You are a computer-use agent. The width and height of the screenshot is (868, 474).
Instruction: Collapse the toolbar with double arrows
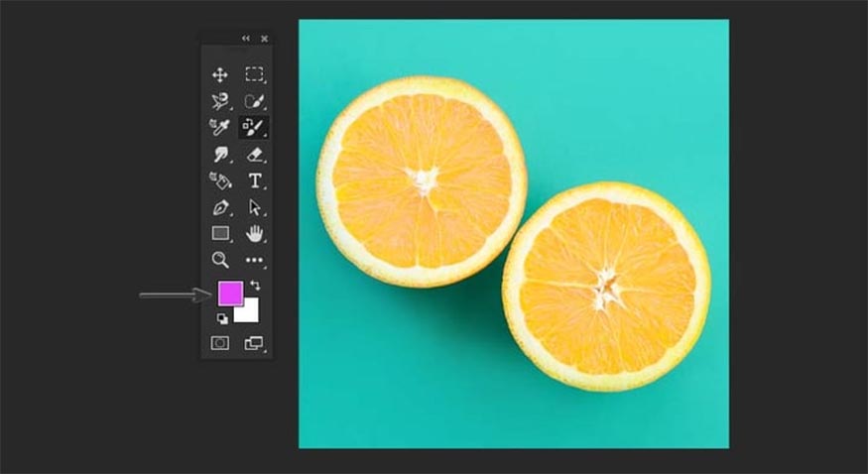246,38
